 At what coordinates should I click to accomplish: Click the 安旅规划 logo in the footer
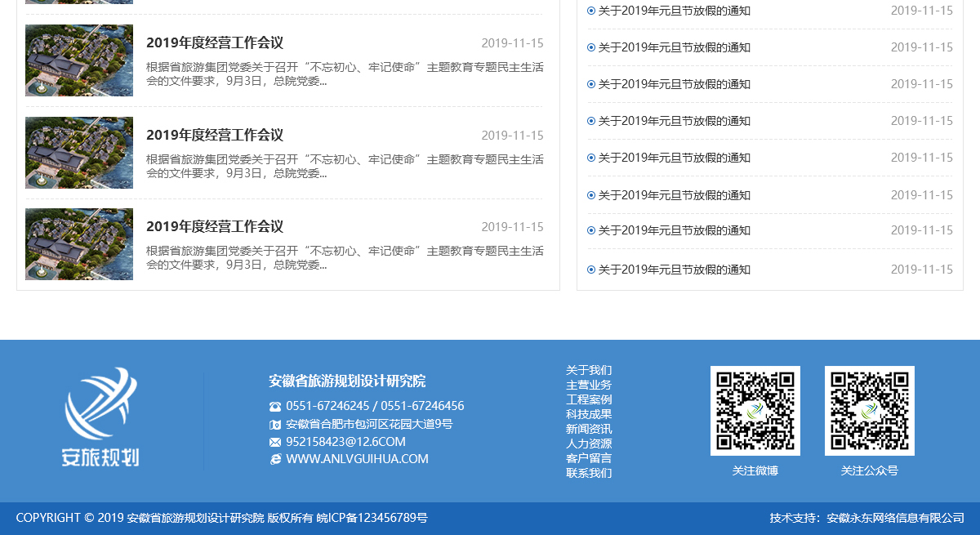(x=100, y=417)
